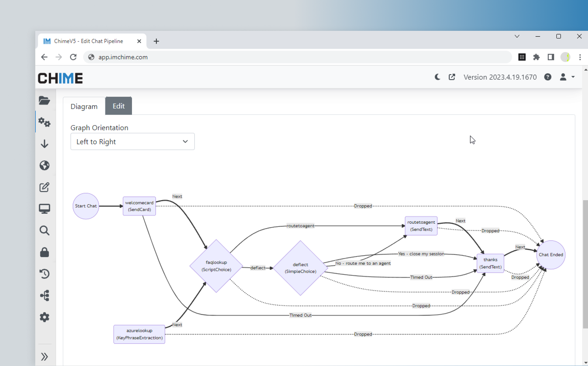Open the Graph Orientation dropdown
Viewport: 588px width, 366px height.
[x=132, y=142]
